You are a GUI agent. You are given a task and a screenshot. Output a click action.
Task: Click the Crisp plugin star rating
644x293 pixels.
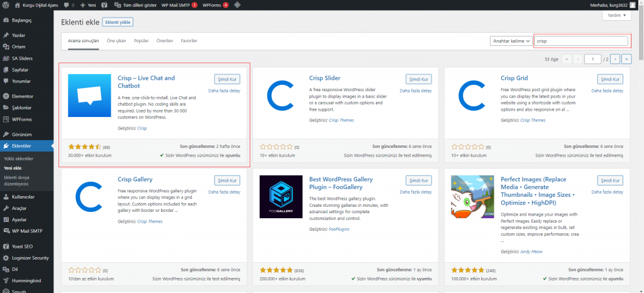(85, 146)
